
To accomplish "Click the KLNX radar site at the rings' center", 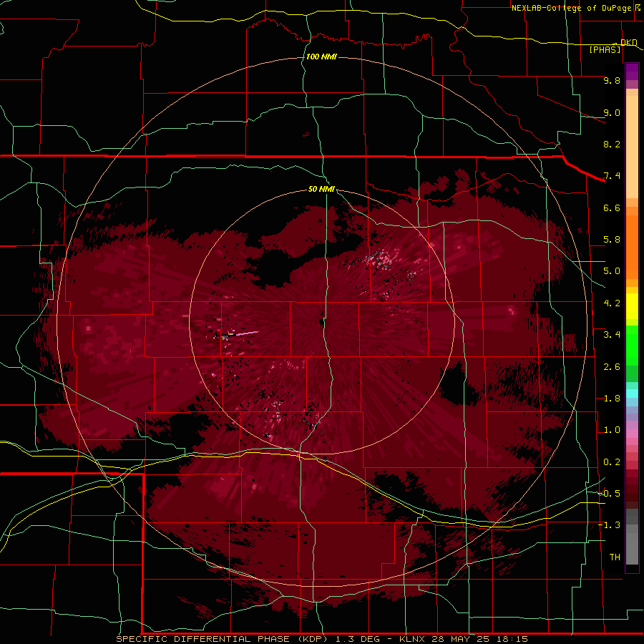I will 321,321.
